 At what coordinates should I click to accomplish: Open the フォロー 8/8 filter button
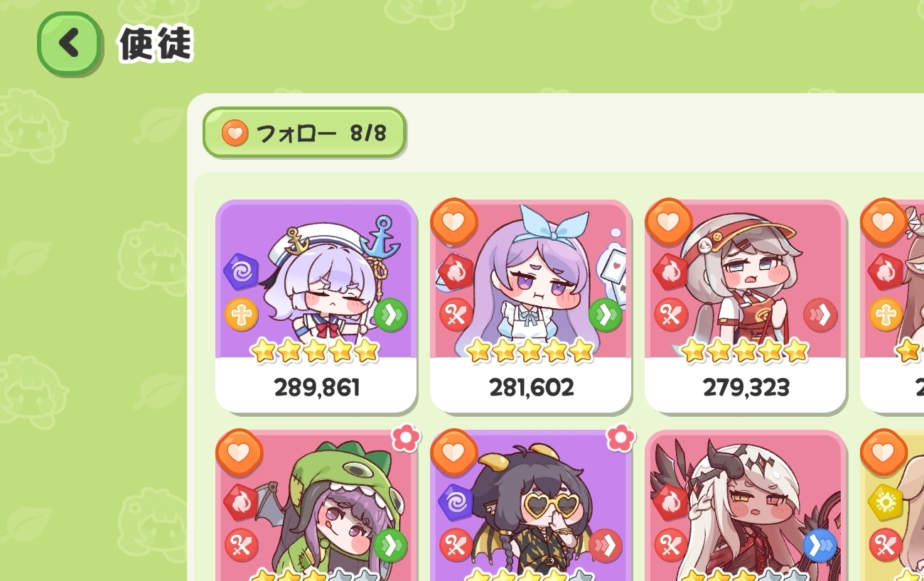[x=304, y=132]
